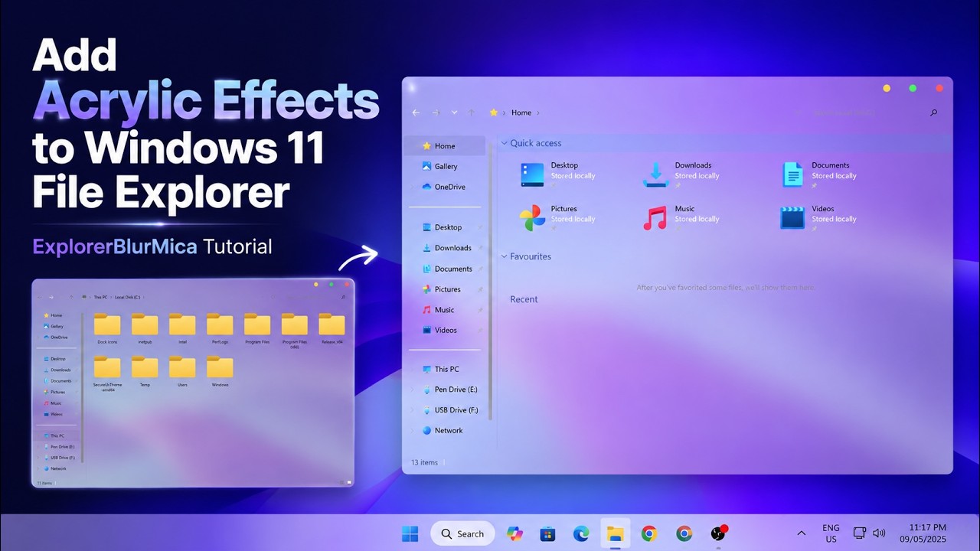The height and width of the screenshot is (551, 980).
Task: Open network quick settings in tray
Action: point(859,533)
